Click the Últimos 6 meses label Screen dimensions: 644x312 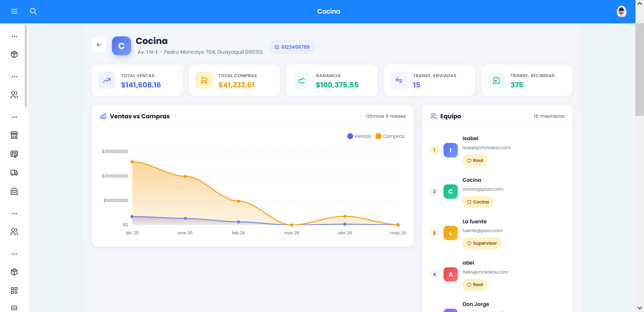click(386, 116)
